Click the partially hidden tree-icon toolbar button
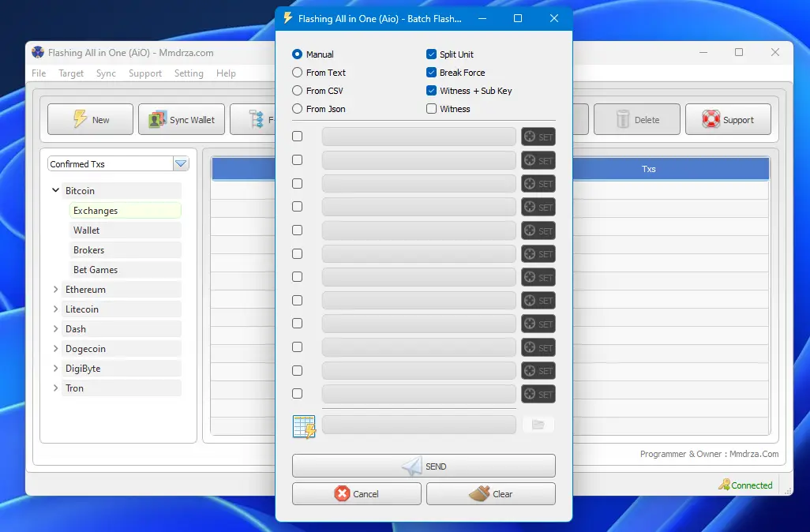 coord(253,119)
